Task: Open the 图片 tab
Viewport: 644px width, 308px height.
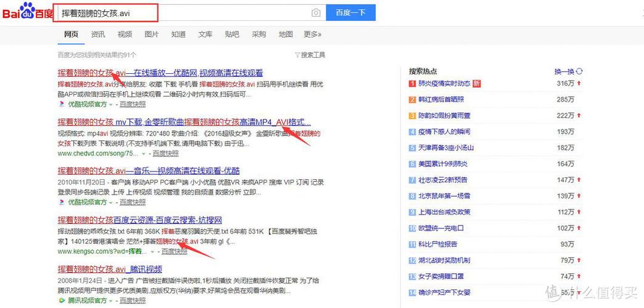Action: coord(152,34)
